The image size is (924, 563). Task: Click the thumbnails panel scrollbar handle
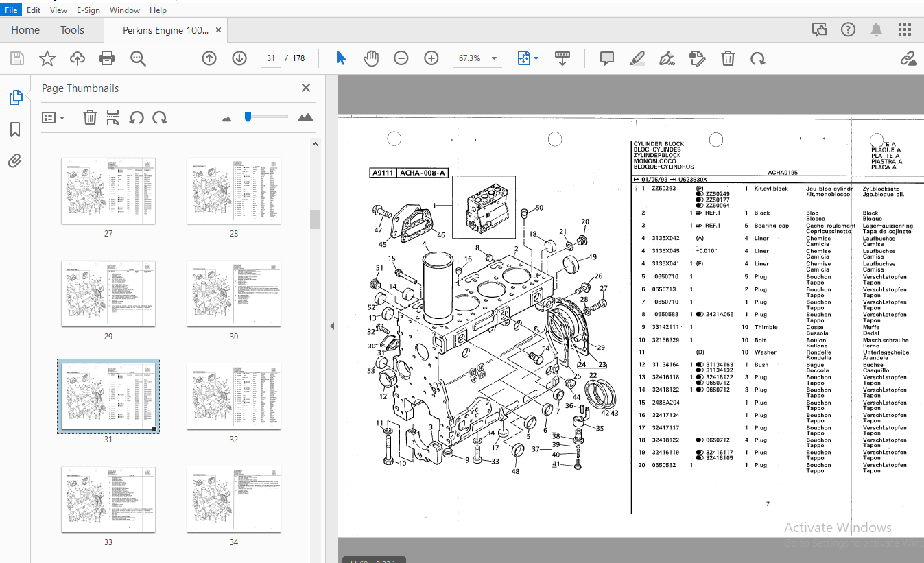[x=316, y=219]
